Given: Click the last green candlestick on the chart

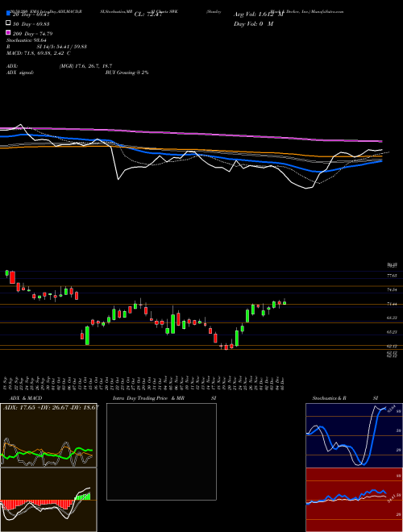Looking at the screenshot, I should pyautogui.click(x=285, y=302).
